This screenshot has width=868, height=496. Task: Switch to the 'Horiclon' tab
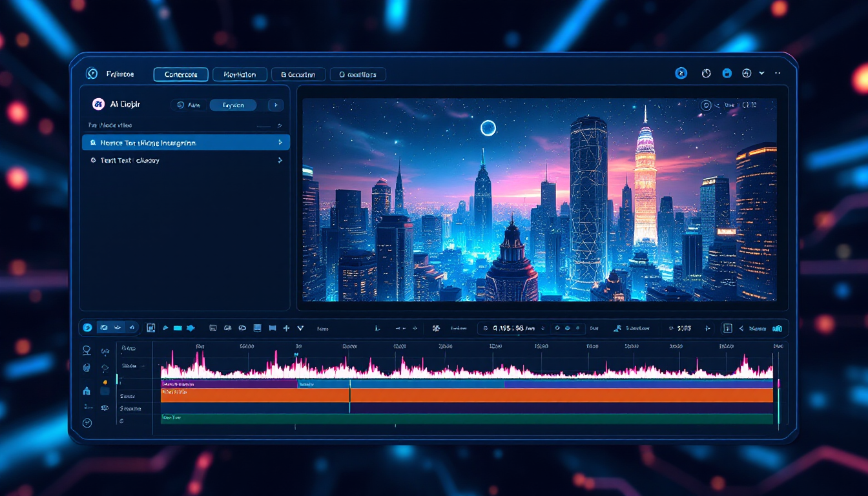coord(239,74)
